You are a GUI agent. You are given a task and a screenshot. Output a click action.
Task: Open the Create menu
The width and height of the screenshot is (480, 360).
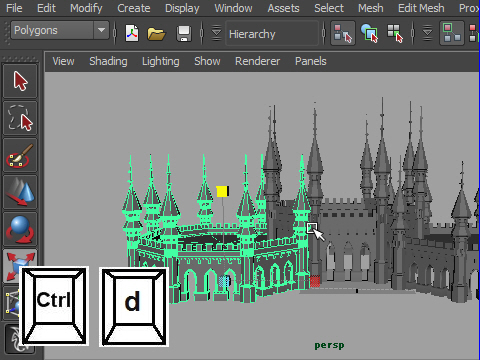pos(134,8)
